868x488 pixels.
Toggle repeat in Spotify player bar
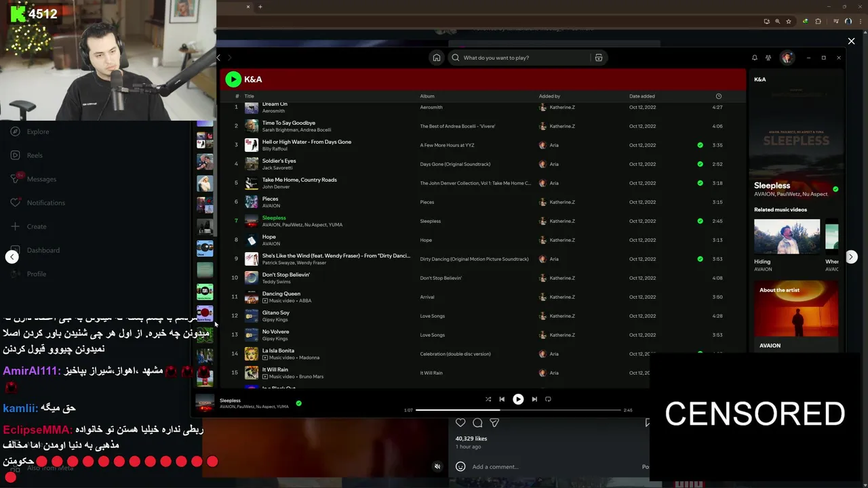tap(548, 399)
